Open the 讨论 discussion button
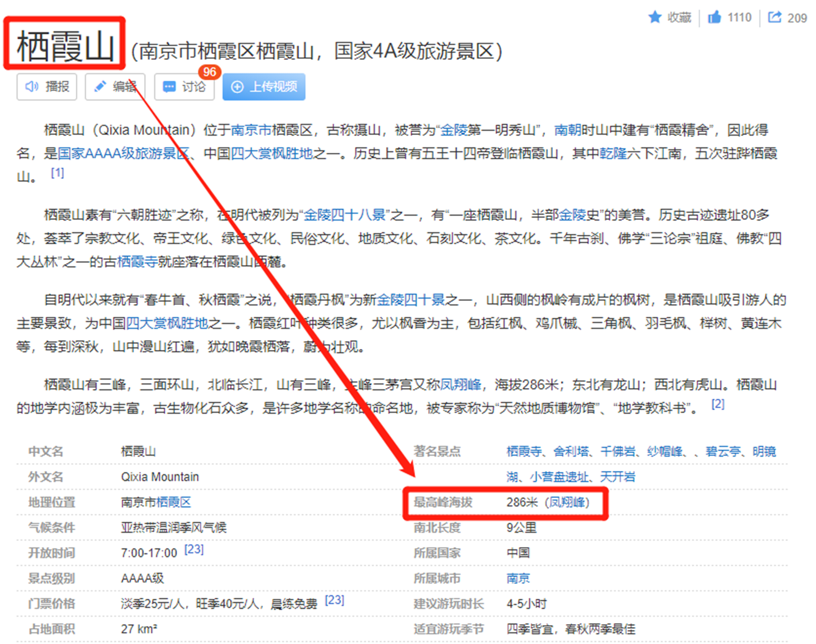Screen dimensions: 816x644 click(184, 87)
